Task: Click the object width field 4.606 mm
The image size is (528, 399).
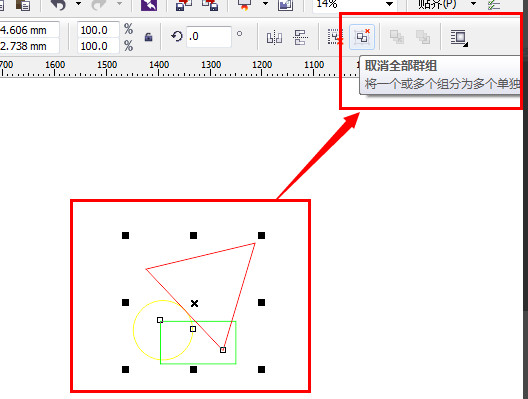Action: 29,30
